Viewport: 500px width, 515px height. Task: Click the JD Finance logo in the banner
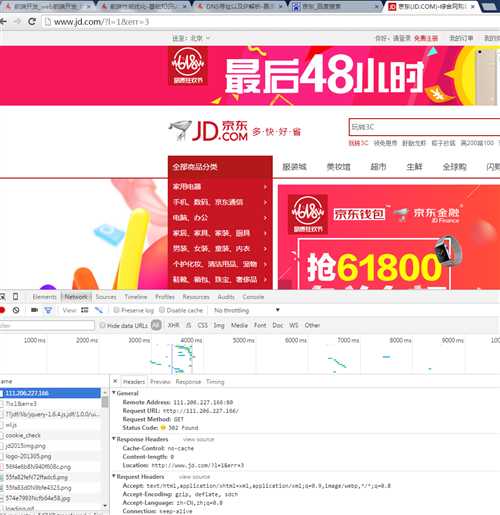click(x=427, y=215)
